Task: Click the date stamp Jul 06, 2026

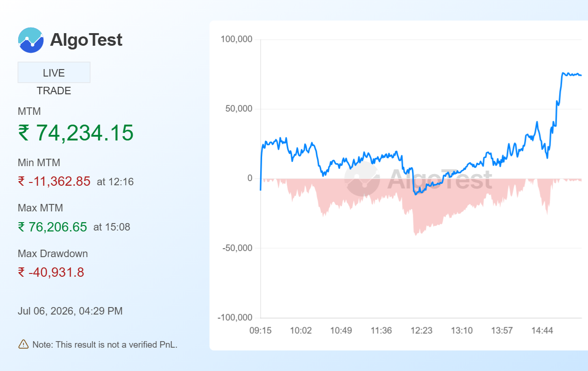Action: click(x=46, y=311)
